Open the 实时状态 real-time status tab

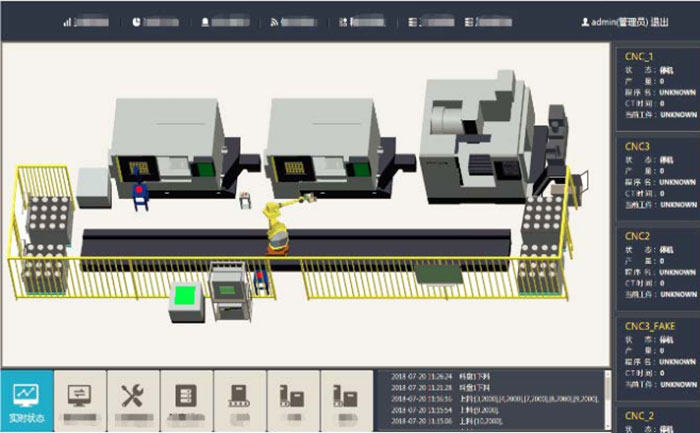[x=27, y=402]
